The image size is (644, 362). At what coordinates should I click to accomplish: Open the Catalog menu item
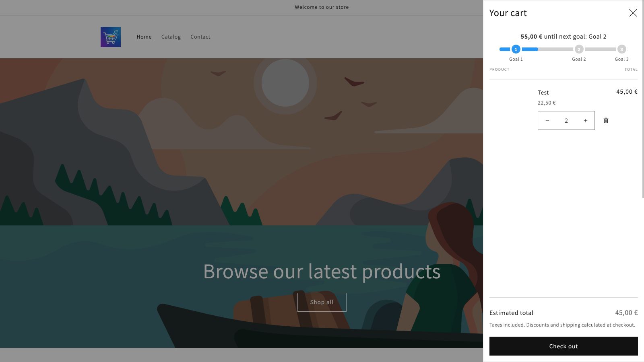[171, 37]
